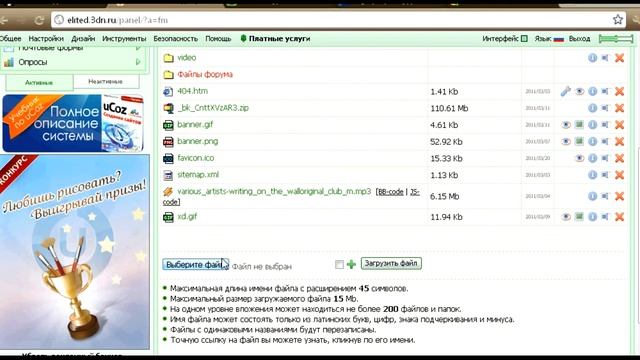
Task: Click the sitemap.xml file name
Action: [198, 175]
